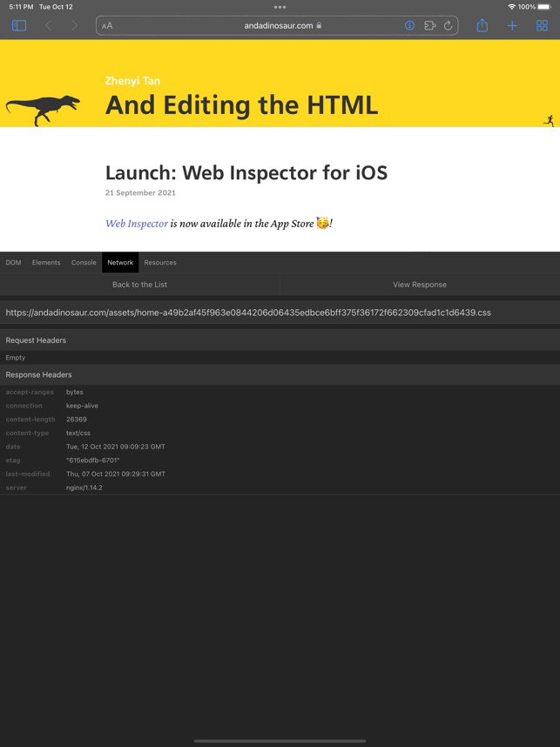This screenshot has height=747, width=560.
Task: Tap the Wi-Fi status icon
Action: click(x=512, y=7)
